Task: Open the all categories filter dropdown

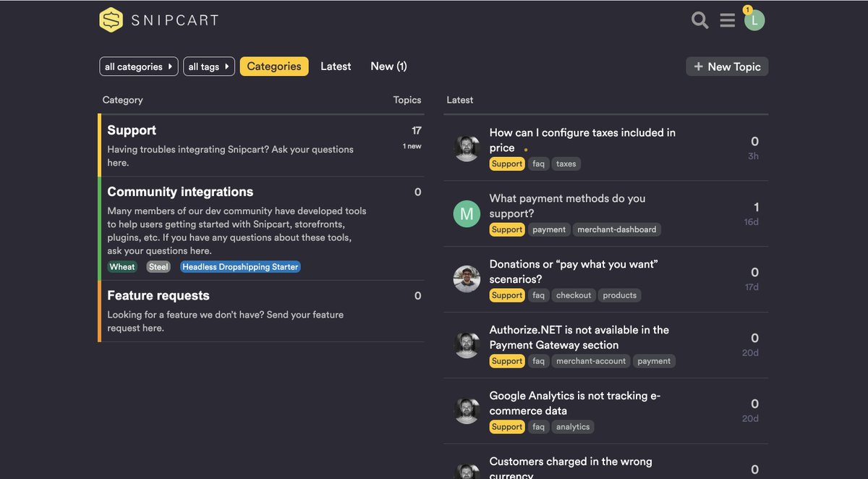Action: tap(138, 66)
